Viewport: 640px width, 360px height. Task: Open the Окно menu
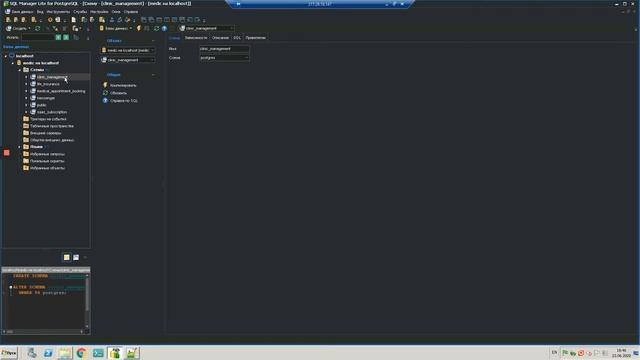click(x=116, y=12)
